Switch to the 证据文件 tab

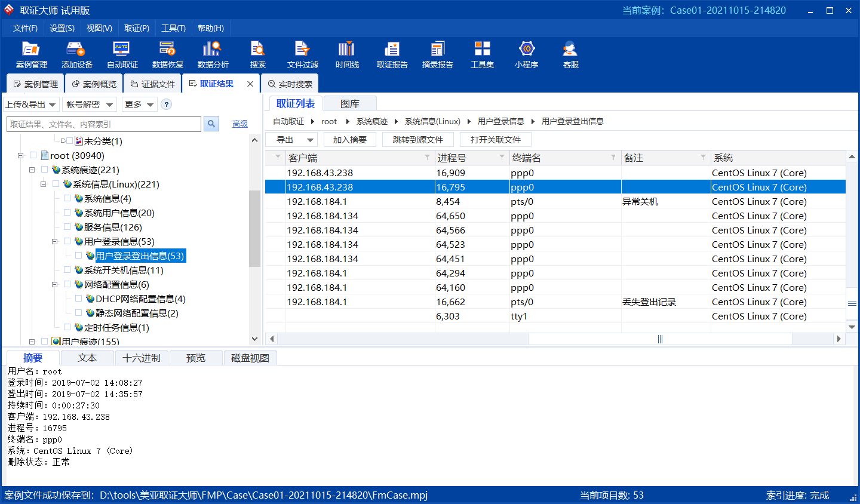[152, 84]
